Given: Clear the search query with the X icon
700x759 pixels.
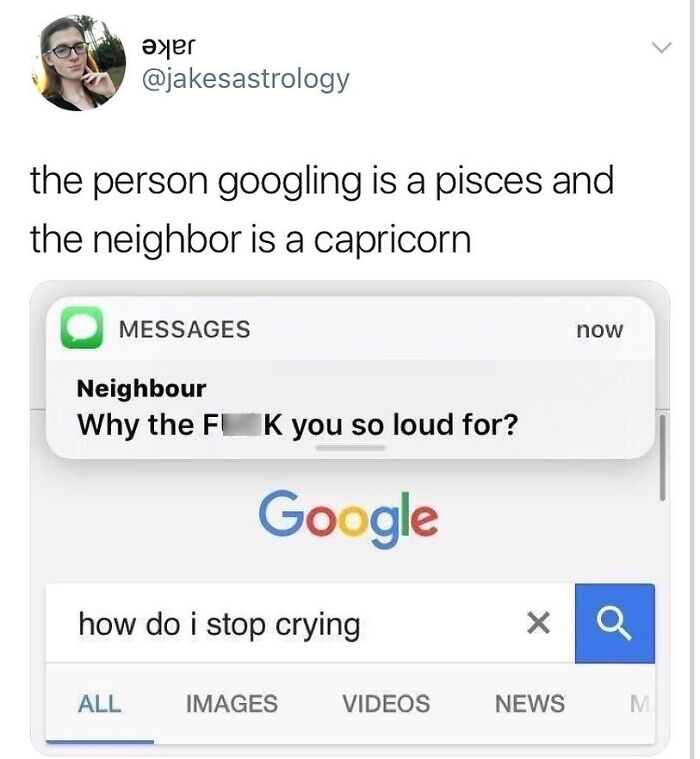Looking at the screenshot, I should 538,623.
